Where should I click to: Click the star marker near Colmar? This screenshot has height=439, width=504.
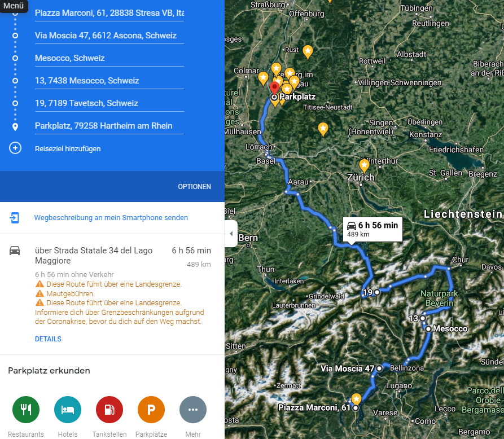point(263,78)
